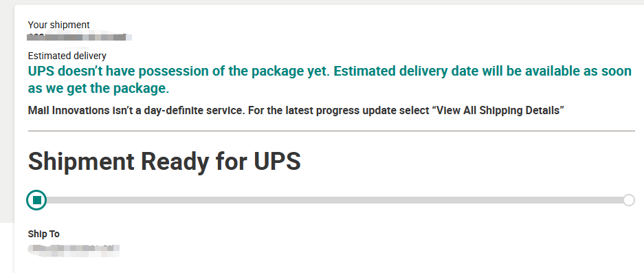644x273 pixels.
Task: Click the "View All Shipping Details" quoted text
Action: pyautogui.click(x=498, y=110)
